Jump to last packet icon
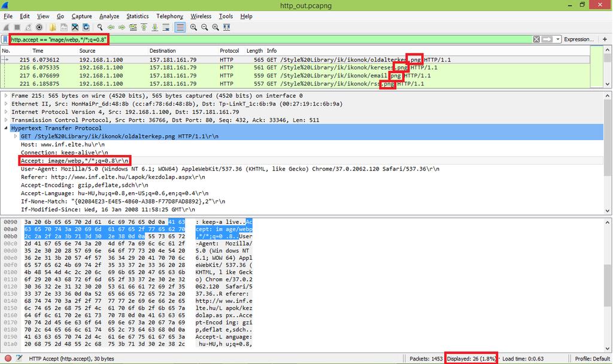Screen dimensions: 613x364 click(155, 28)
